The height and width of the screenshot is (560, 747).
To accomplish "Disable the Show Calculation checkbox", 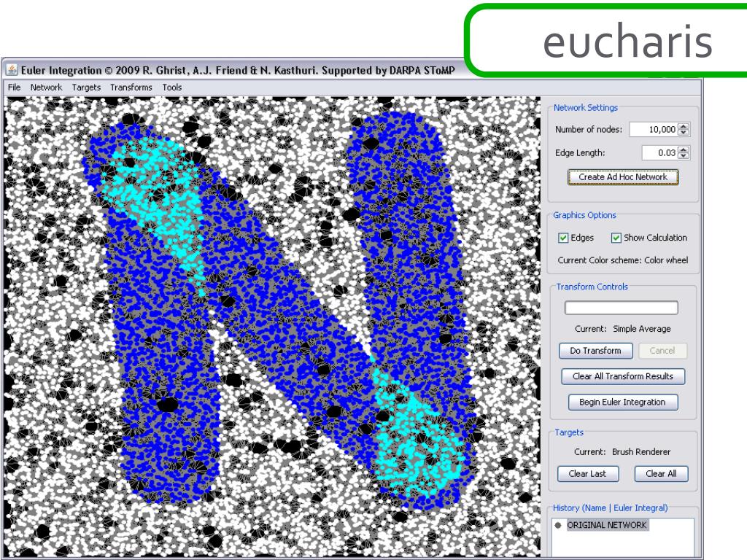I will 616,238.
